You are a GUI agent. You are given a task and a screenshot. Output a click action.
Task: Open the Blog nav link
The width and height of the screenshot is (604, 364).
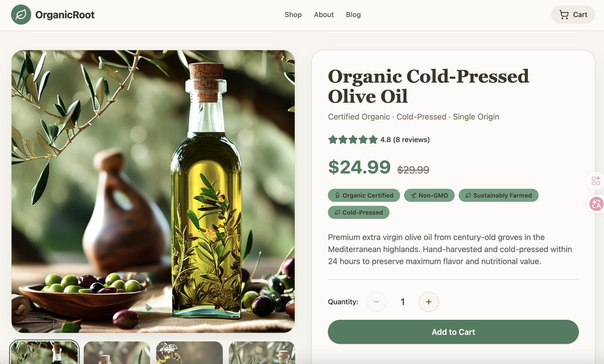[353, 15]
